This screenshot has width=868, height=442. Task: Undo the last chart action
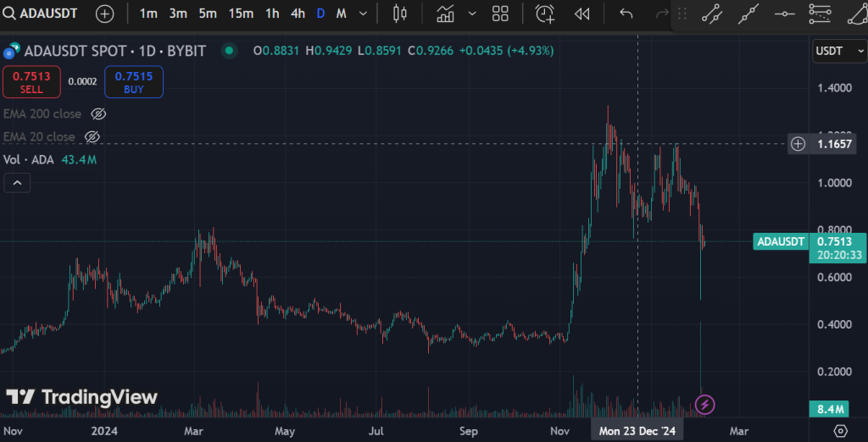[x=626, y=14]
